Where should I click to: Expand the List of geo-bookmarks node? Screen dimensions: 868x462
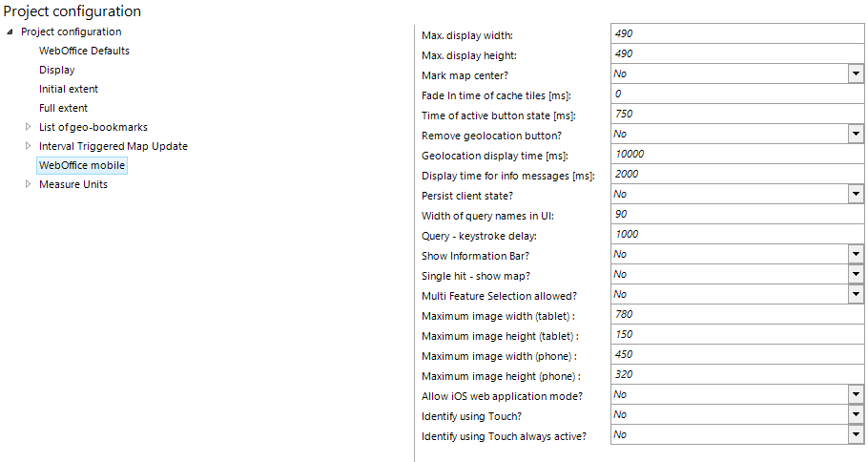(28, 127)
